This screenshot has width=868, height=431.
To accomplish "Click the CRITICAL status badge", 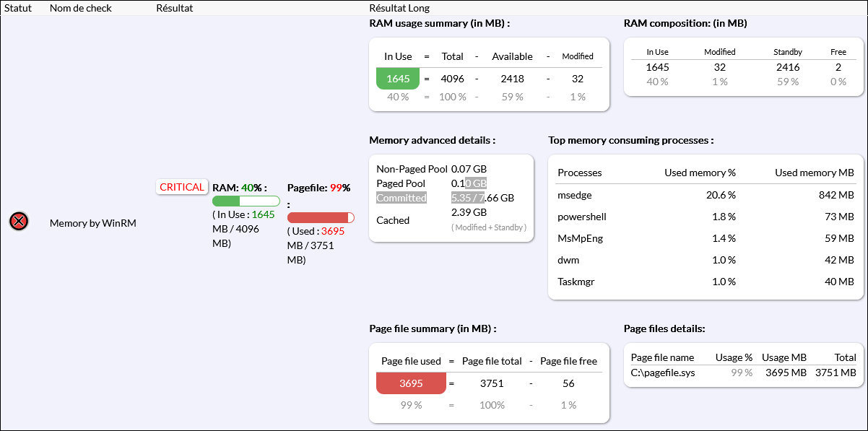I will coord(182,187).
